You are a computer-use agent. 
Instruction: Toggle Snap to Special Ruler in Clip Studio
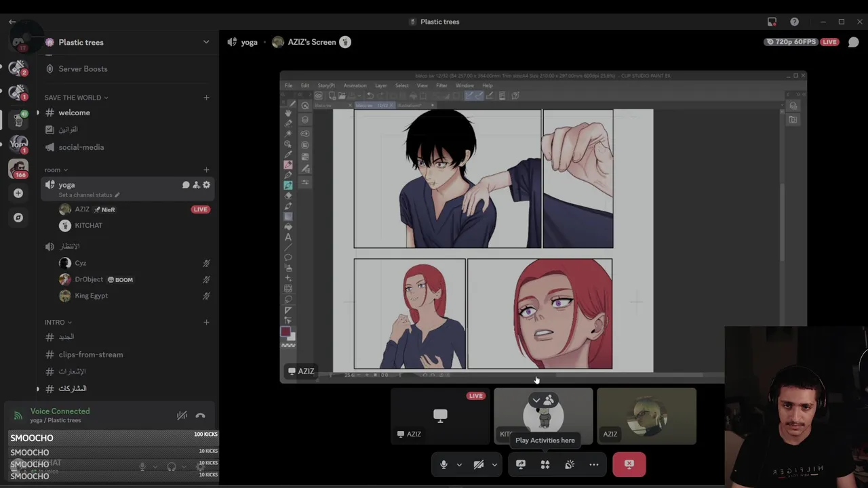point(479,96)
